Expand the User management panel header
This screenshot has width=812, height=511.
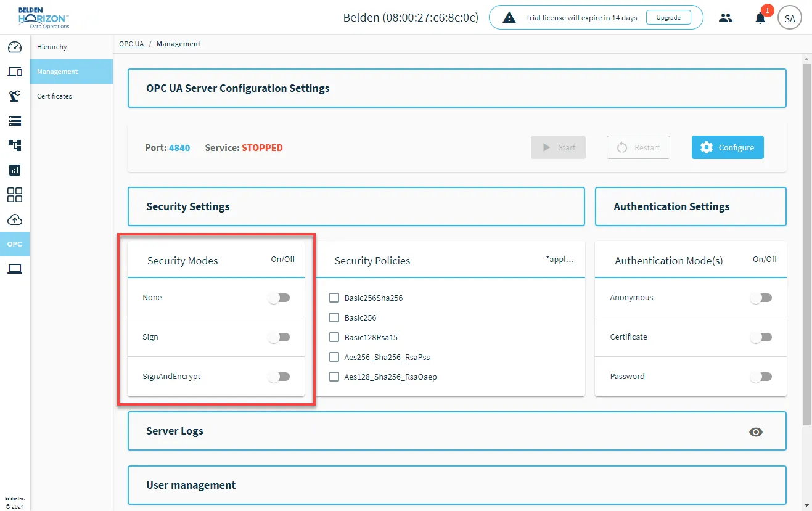[457, 485]
